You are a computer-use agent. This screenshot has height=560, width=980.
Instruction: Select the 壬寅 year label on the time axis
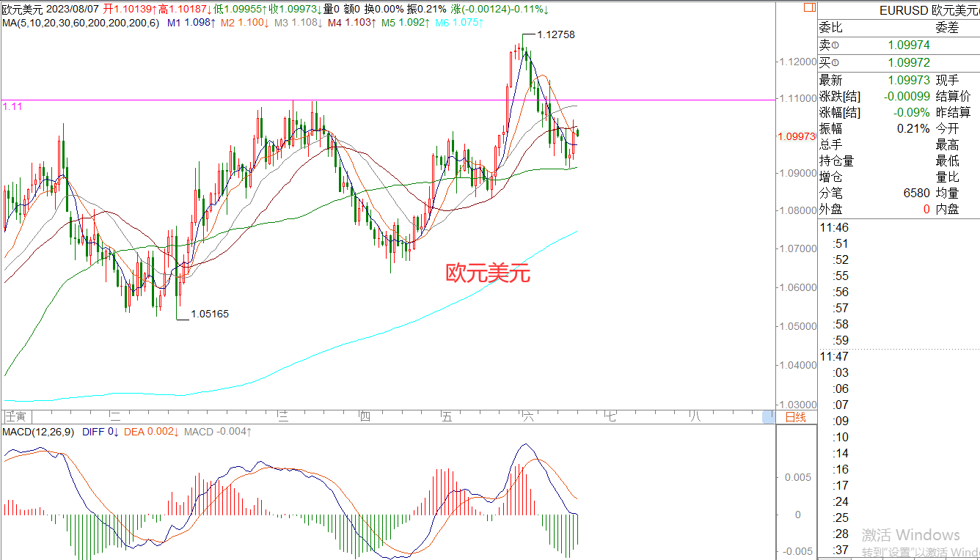[x=15, y=417]
